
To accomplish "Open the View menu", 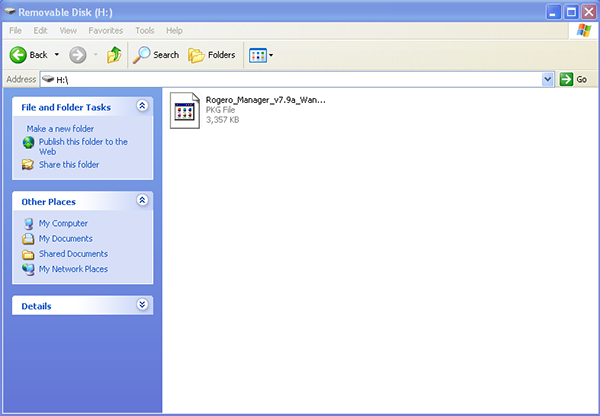I will point(68,31).
